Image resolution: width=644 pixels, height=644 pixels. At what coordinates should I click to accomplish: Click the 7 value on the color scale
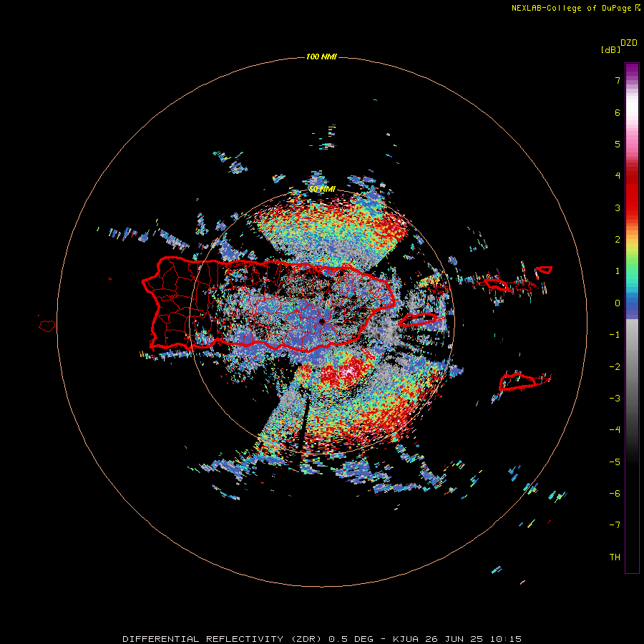click(618, 80)
